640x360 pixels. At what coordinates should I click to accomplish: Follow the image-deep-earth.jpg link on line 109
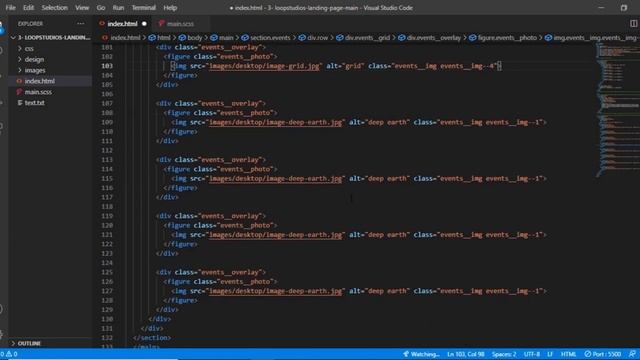point(275,122)
